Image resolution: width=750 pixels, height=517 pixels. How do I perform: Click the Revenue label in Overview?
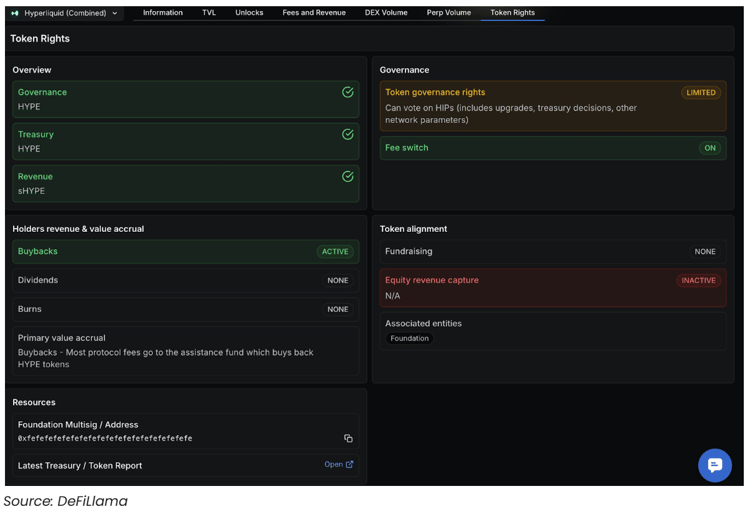pos(35,176)
